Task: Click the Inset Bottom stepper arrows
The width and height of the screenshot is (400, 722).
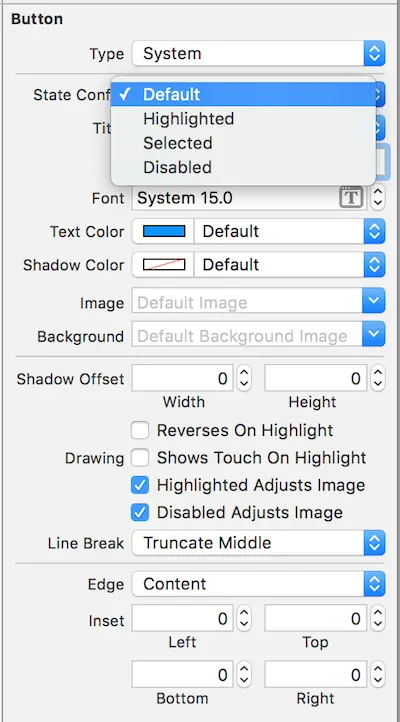Action: click(244, 675)
